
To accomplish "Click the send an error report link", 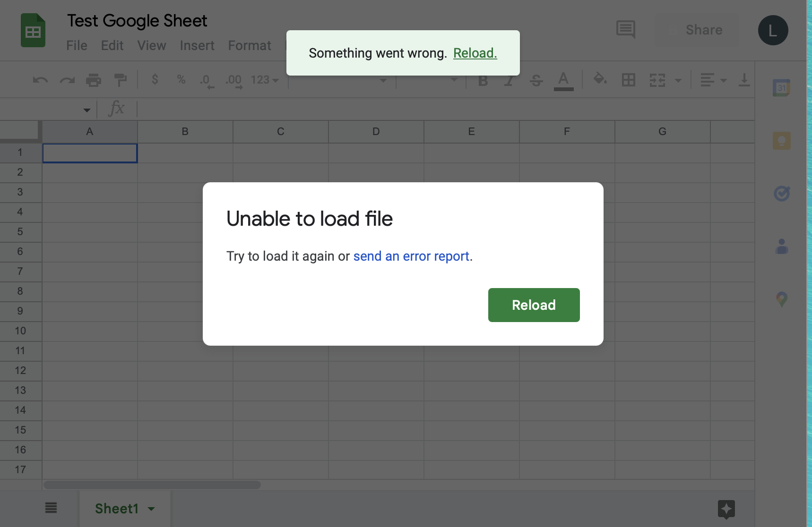I will pyautogui.click(x=411, y=256).
